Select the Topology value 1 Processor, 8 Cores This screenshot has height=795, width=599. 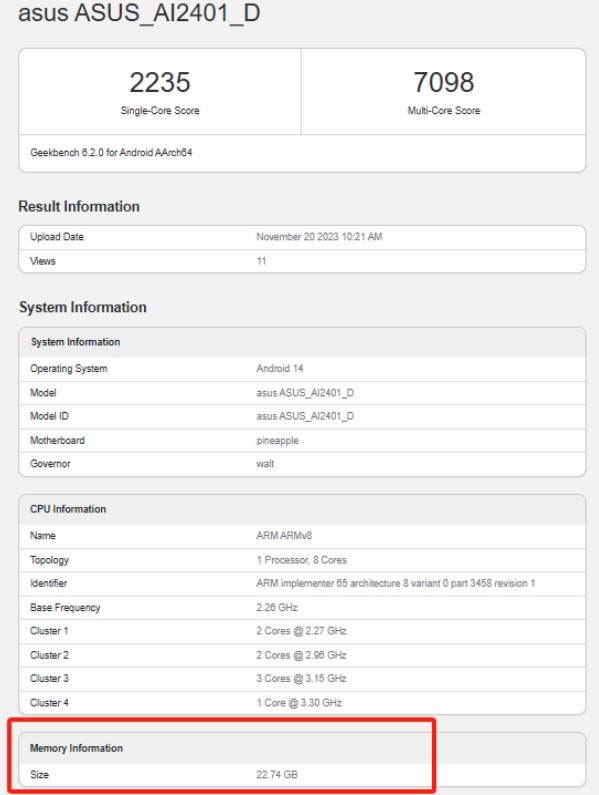click(x=301, y=560)
